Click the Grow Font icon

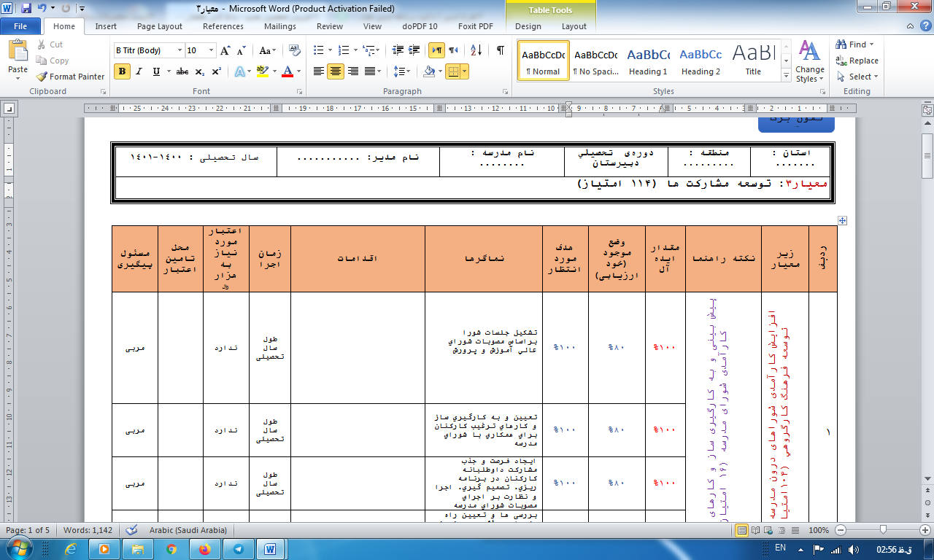point(225,50)
